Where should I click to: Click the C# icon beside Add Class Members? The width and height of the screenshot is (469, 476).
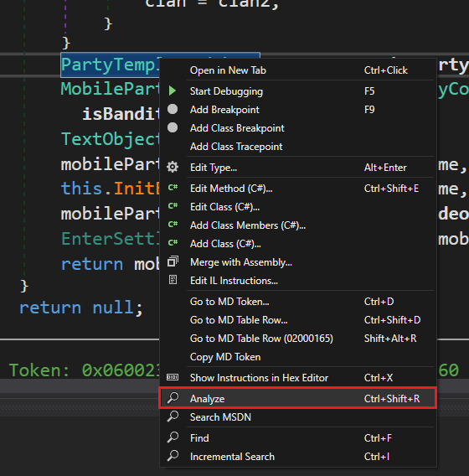173,224
